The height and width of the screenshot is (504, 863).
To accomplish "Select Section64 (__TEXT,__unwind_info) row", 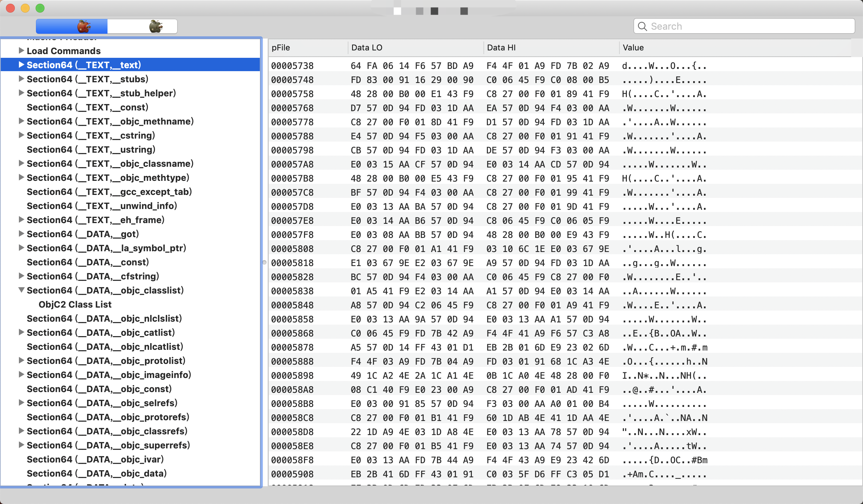I will click(x=102, y=206).
